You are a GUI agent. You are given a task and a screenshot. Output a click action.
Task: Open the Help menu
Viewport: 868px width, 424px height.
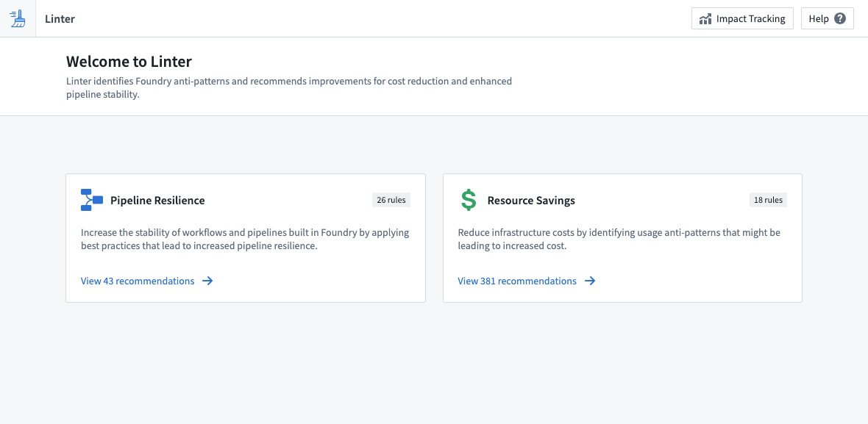tap(827, 19)
